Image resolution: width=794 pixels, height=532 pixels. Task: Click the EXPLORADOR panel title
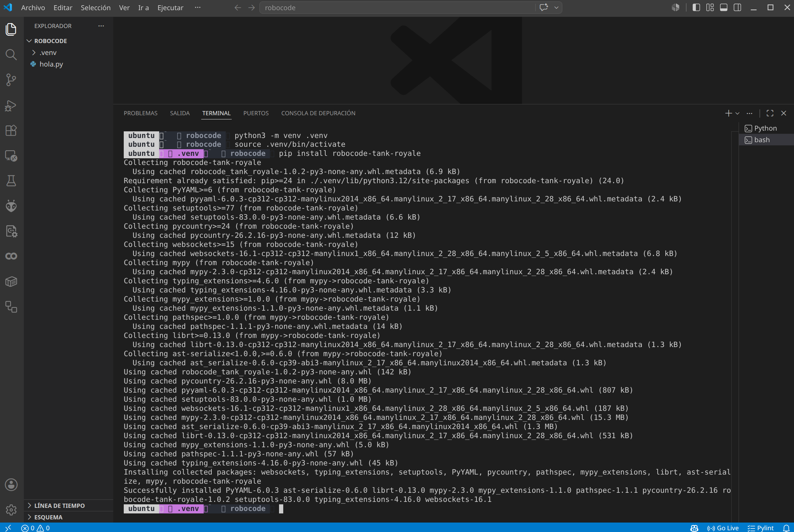53,26
